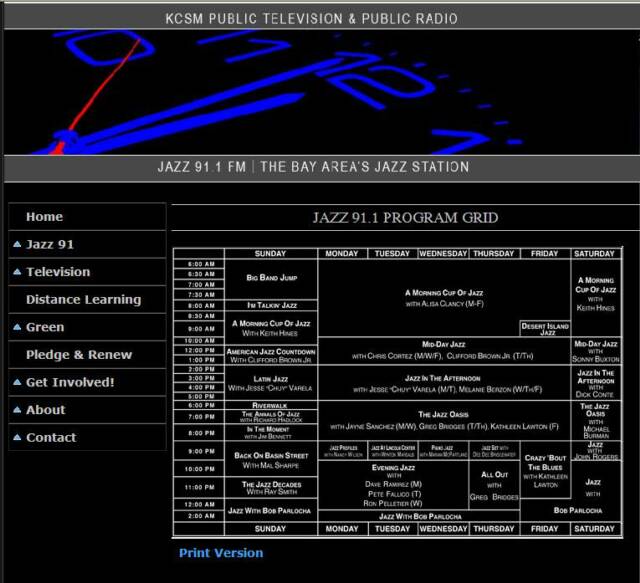The width and height of the screenshot is (640, 583).
Task: Open the Get Involved! section
Action: [x=87, y=382]
